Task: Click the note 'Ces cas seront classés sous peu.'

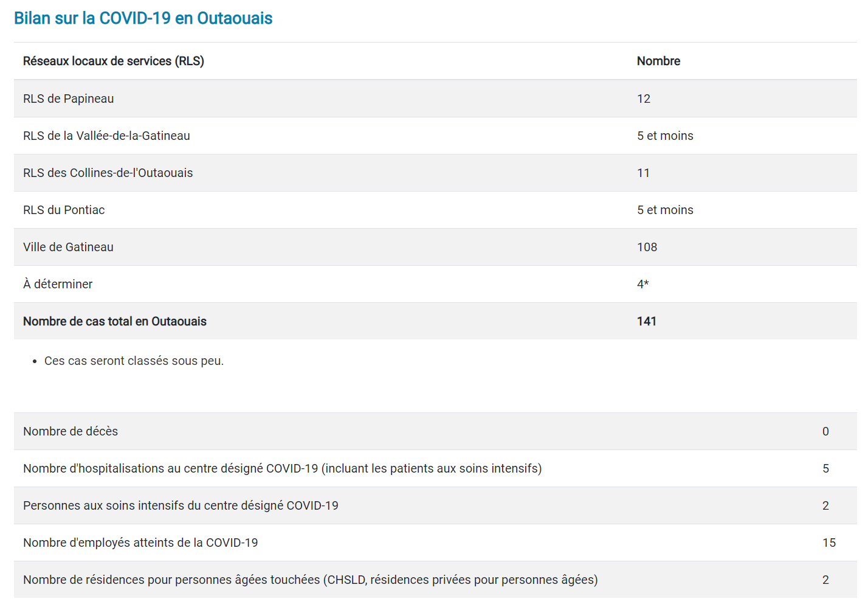Action: point(134,361)
